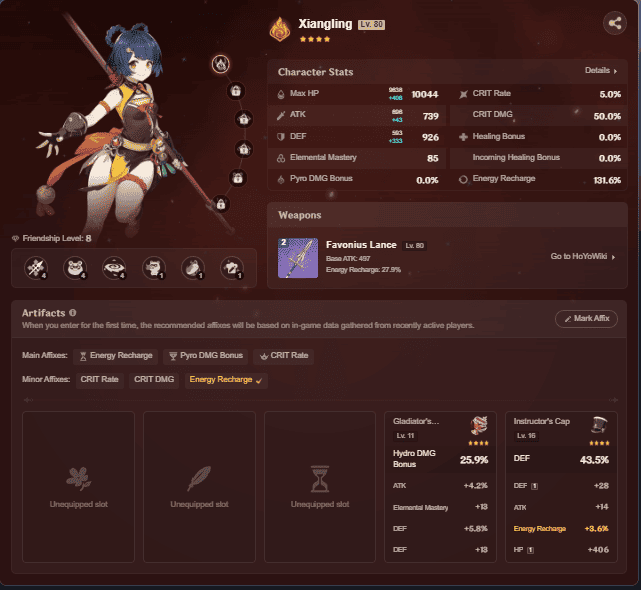The height and width of the screenshot is (590, 641).
Task: Toggle the checked Energy Recharge minor affix
Action: 226,380
